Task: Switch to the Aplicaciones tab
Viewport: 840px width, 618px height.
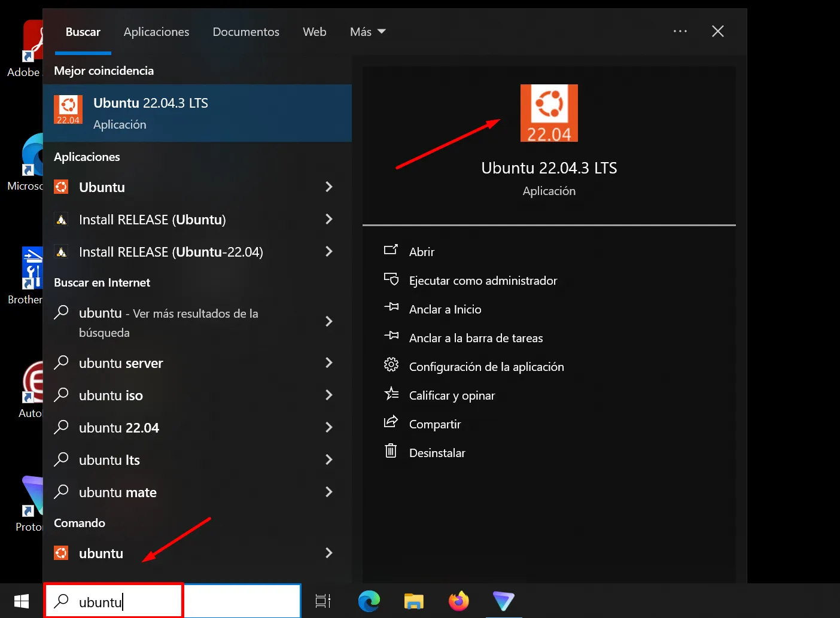Action: 156,32
